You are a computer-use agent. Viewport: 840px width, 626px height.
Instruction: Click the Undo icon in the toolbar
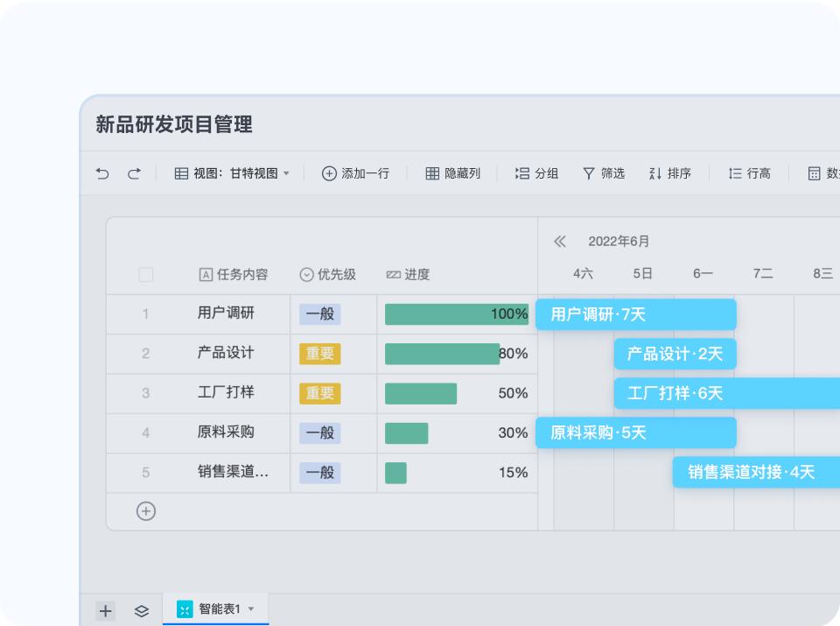point(101,173)
